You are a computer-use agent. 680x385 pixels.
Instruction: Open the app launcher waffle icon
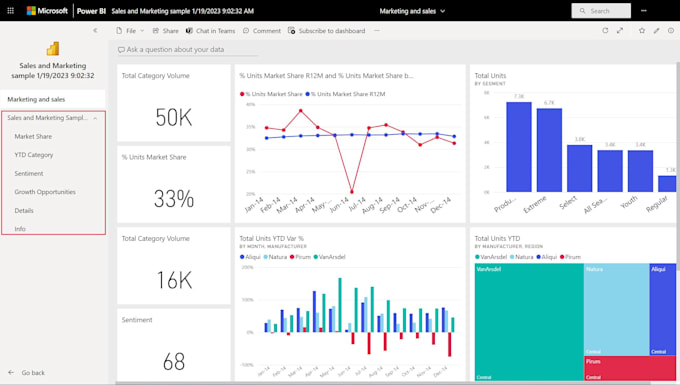click(x=10, y=11)
